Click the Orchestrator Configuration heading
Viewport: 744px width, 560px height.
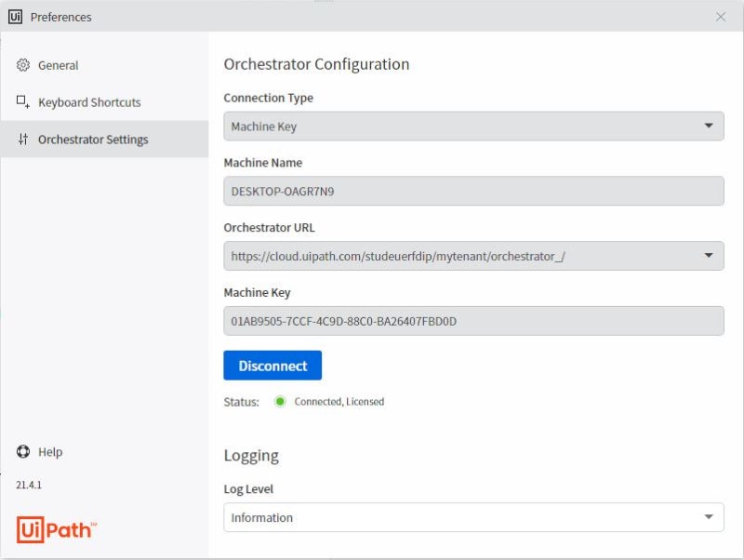[316, 64]
